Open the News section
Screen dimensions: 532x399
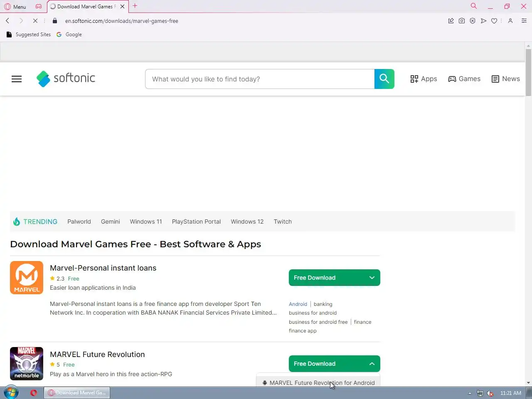[506, 79]
